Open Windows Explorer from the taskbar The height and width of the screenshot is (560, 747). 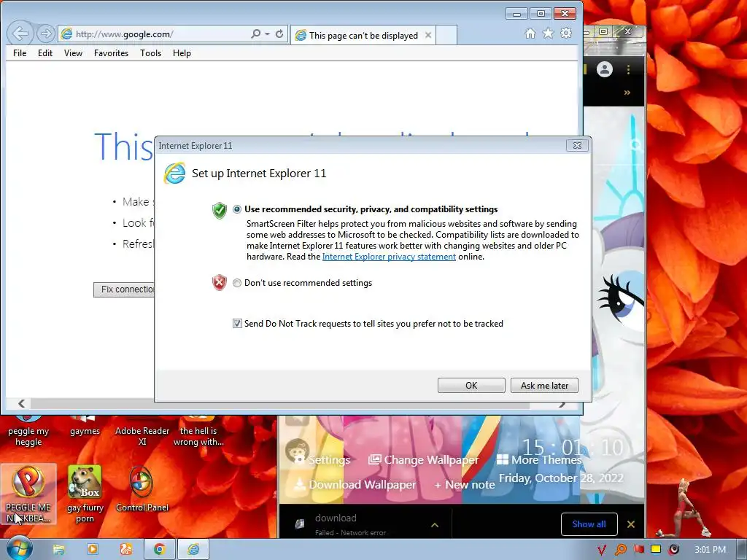(x=58, y=550)
